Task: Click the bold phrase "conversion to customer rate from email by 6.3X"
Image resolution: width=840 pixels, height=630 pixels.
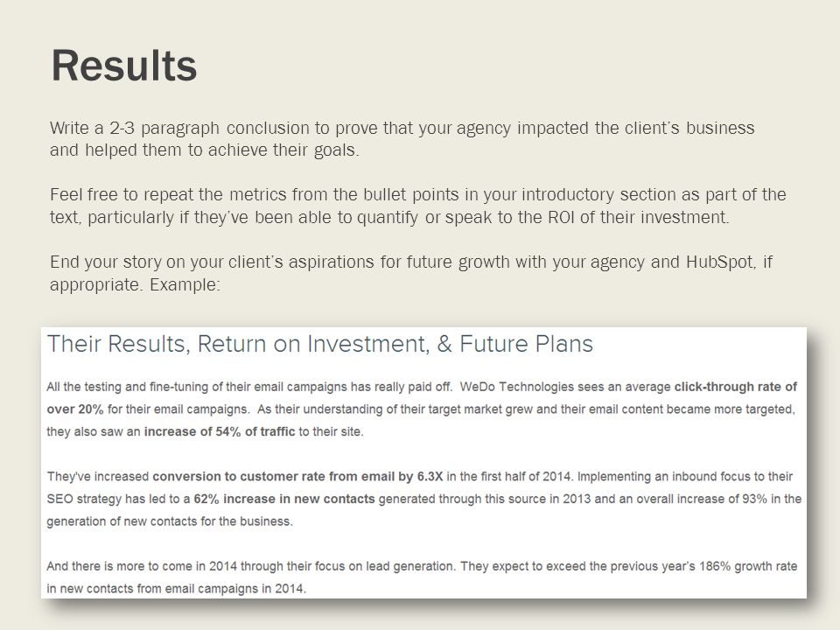Action: (x=297, y=477)
